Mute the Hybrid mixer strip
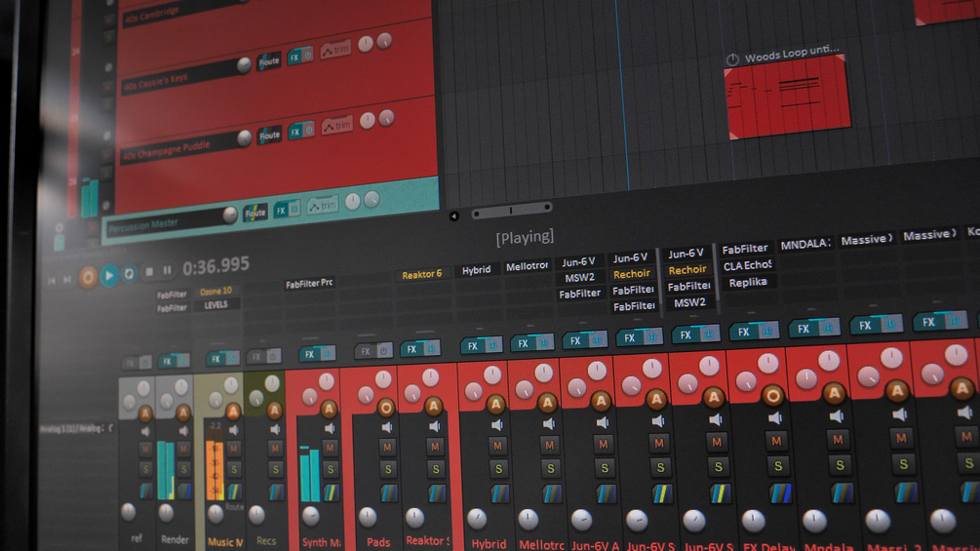 (x=497, y=446)
